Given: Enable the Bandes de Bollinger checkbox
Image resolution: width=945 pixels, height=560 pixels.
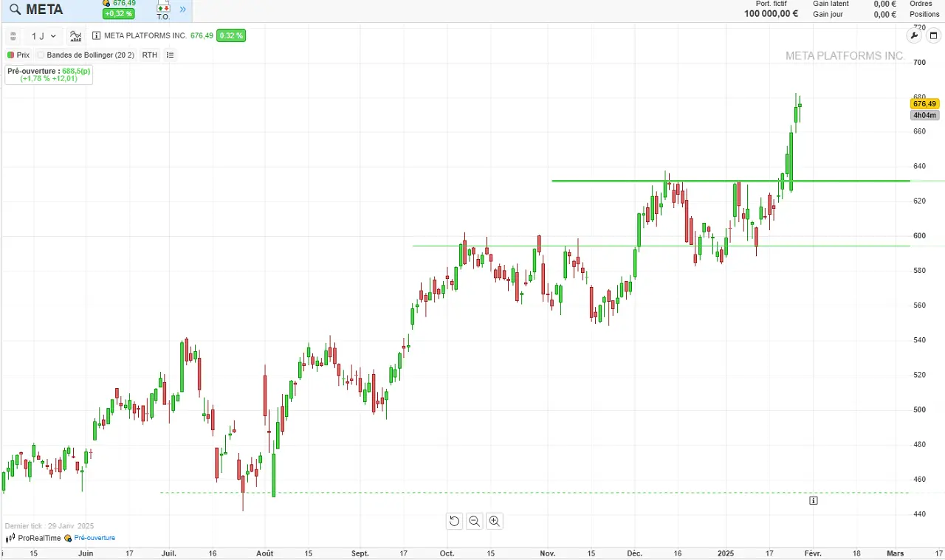Looking at the screenshot, I should click(x=41, y=55).
